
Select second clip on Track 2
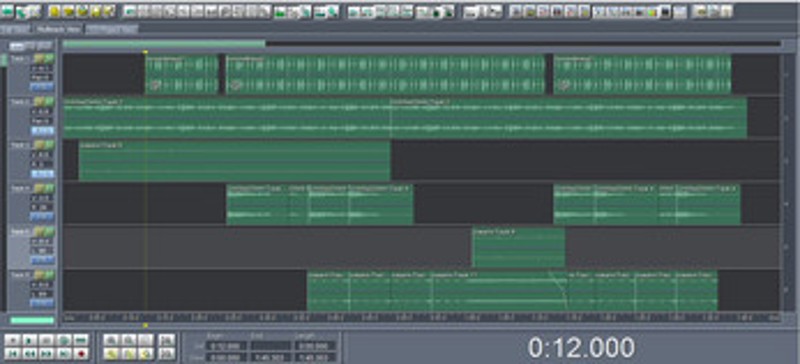coord(568,118)
